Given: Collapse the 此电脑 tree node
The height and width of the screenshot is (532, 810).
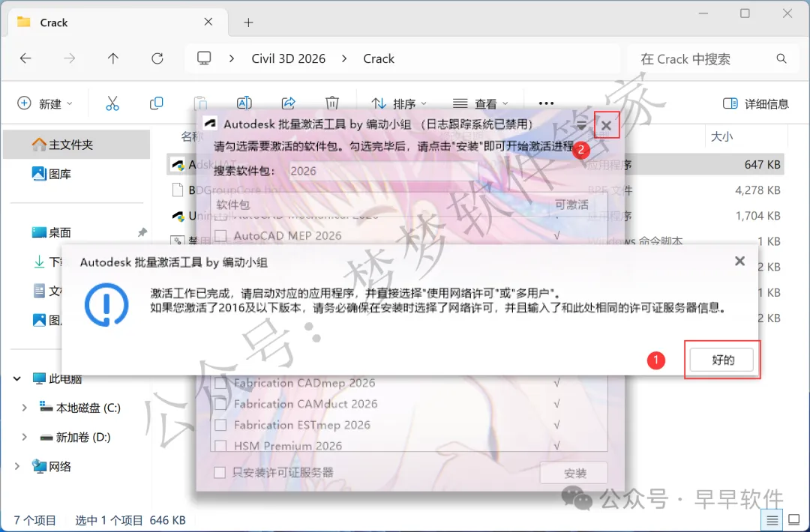Looking at the screenshot, I should (x=16, y=378).
